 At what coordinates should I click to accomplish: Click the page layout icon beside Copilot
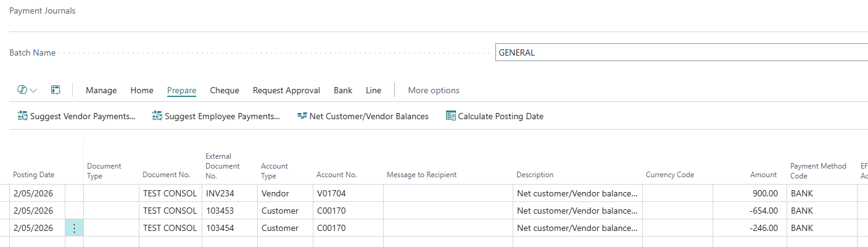(x=56, y=90)
